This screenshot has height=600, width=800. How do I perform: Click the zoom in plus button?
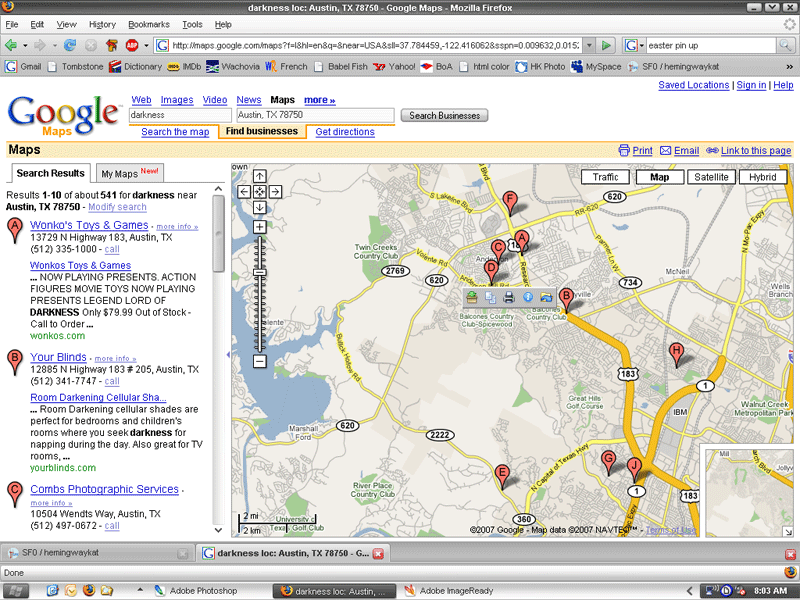tap(259, 227)
